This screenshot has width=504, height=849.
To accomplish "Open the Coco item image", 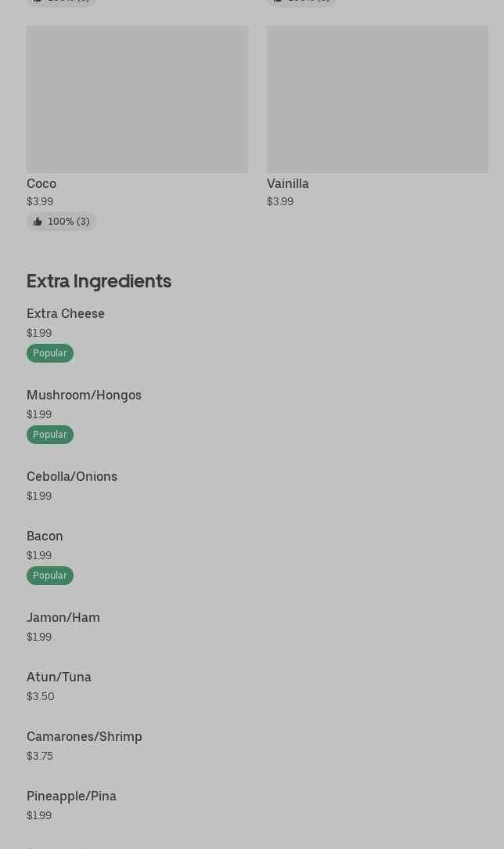I will click(x=137, y=99).
